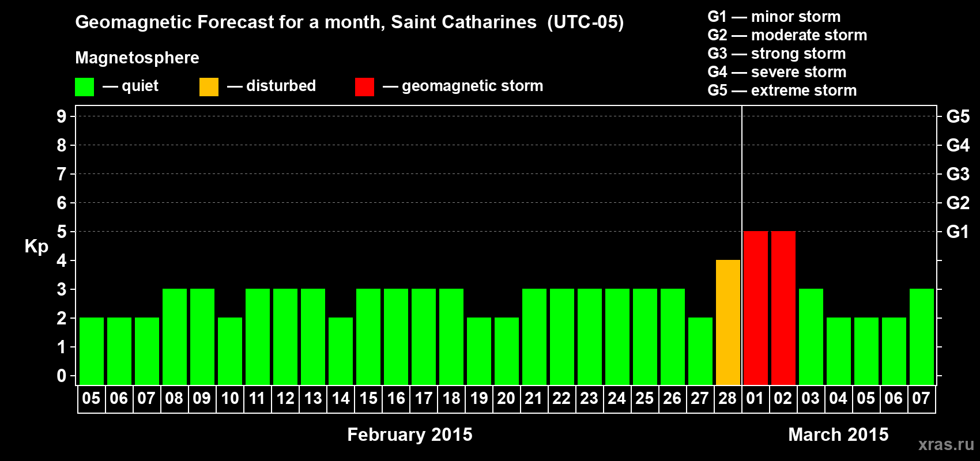Select the red bar for March 01
This screenshot has width=980, height=461.
tap(756, 308)
